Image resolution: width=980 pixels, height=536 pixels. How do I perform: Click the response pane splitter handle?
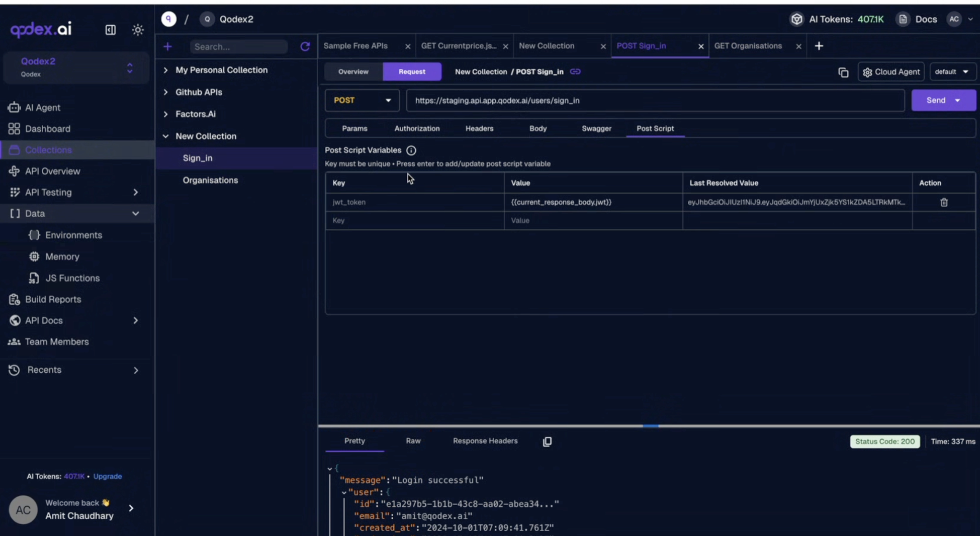click(650, 426)
